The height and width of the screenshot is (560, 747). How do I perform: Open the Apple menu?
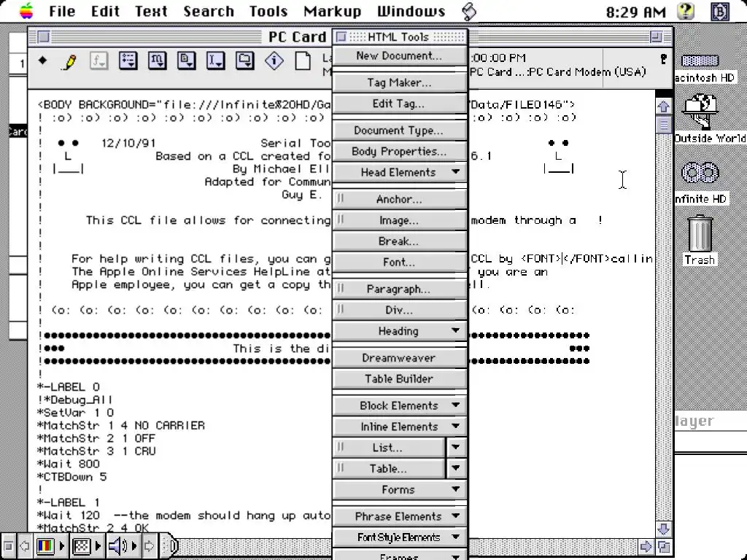pos(27,10)
